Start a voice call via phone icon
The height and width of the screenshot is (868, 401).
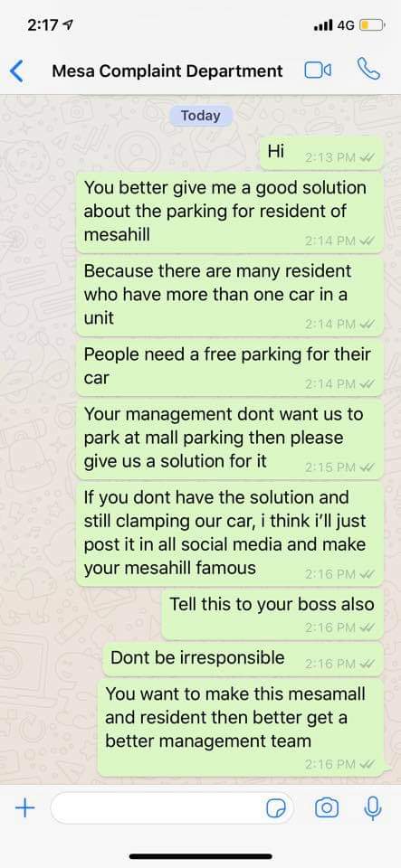(x=369, y=70)
